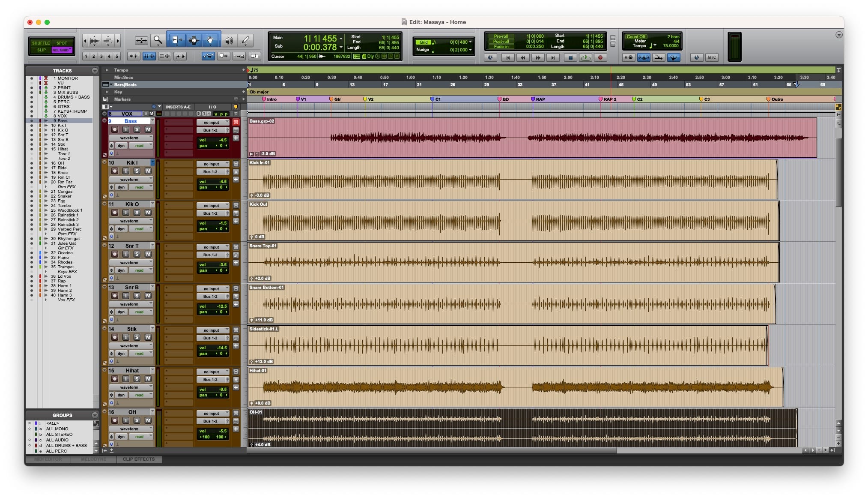
Task: Open the Groups list menu
Action: 95,415
